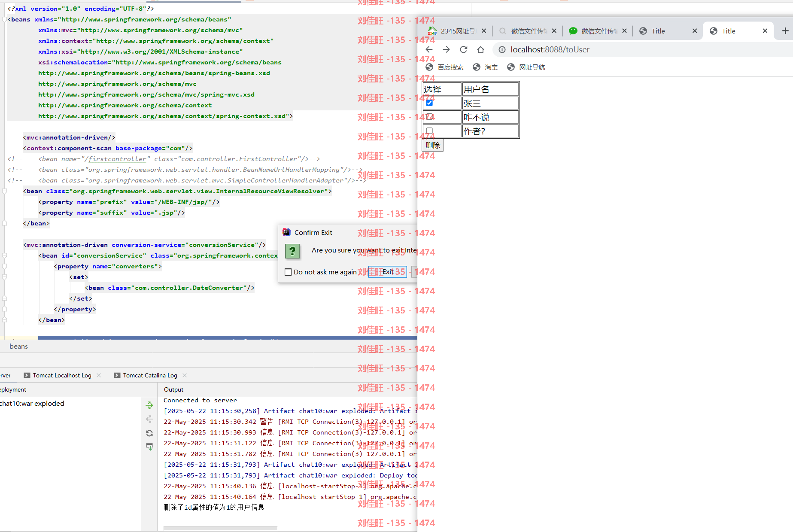Screen dimensions: 793x532
Task: Check the checkbox for 作者?
Action: click(x=429, y=131)
